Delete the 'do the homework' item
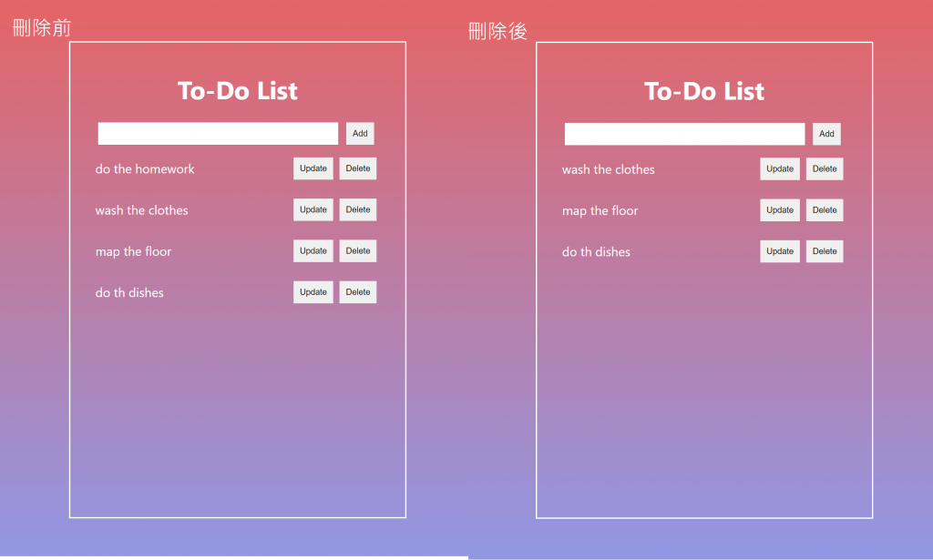The height and width of the screenshot is (560, 933). point(357,168)
